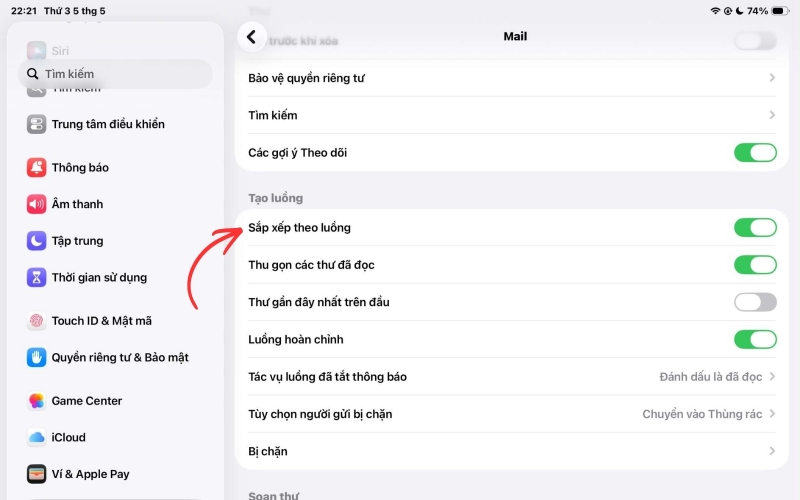Click the Mail page title

(515, 36)
